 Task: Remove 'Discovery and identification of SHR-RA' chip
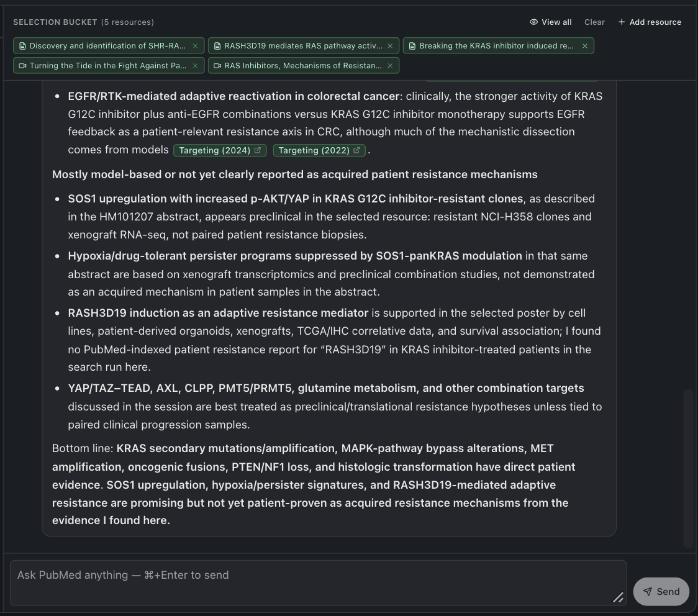195,46
